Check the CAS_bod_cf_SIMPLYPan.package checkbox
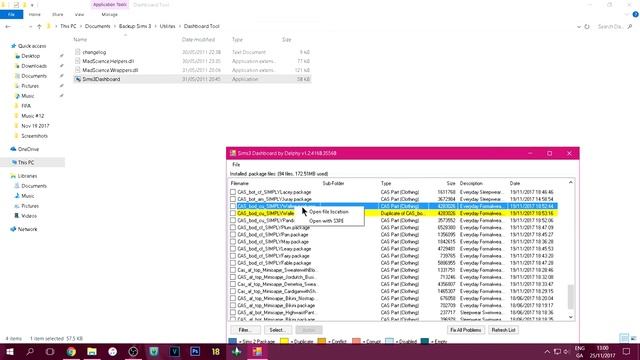Image resolution: width=640 pixels, height=360 pixels. [233, 235]
